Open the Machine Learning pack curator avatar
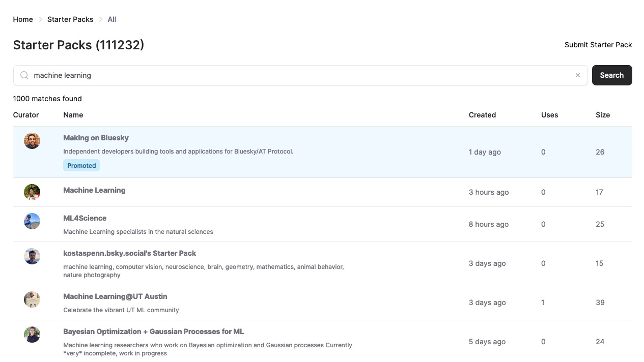 tap(32, 192)
